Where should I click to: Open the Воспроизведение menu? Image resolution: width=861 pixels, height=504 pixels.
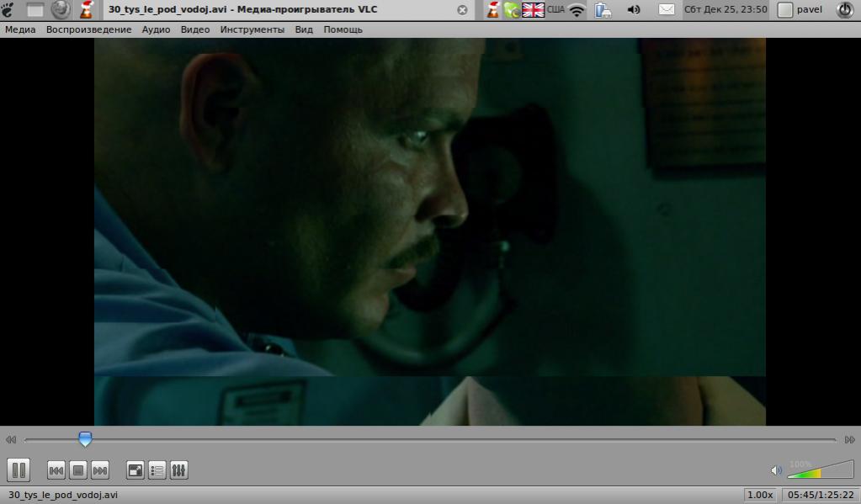coord(88,29)
